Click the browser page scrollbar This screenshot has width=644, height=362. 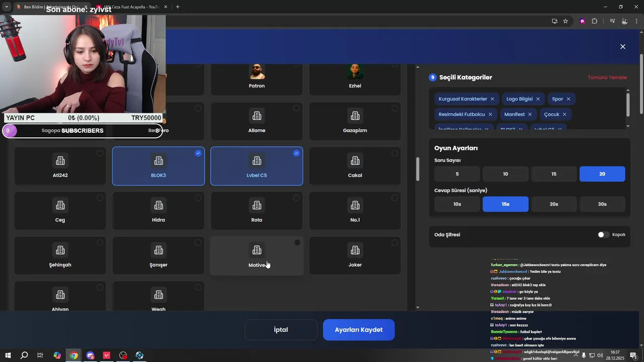pos(641,83)
